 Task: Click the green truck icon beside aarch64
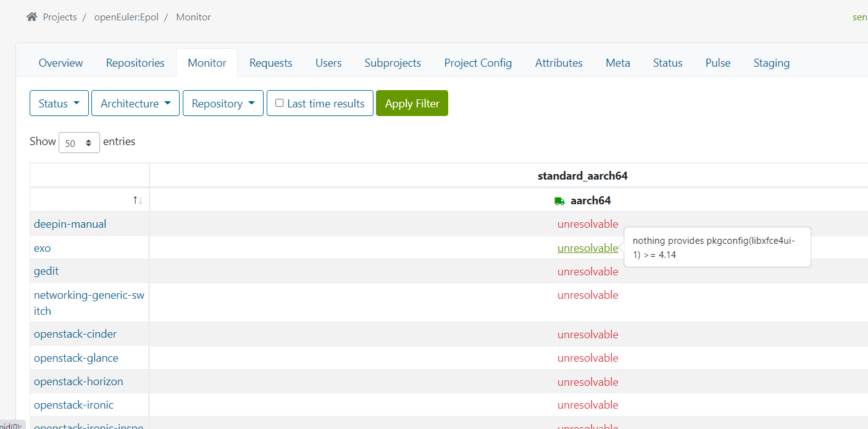click(559, 201)
